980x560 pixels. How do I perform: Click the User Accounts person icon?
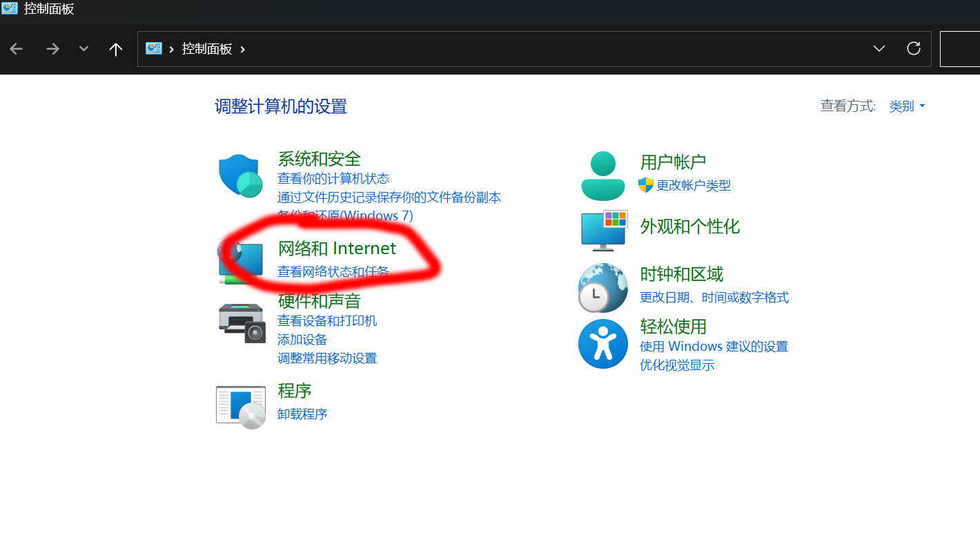(x=602, y=176)
